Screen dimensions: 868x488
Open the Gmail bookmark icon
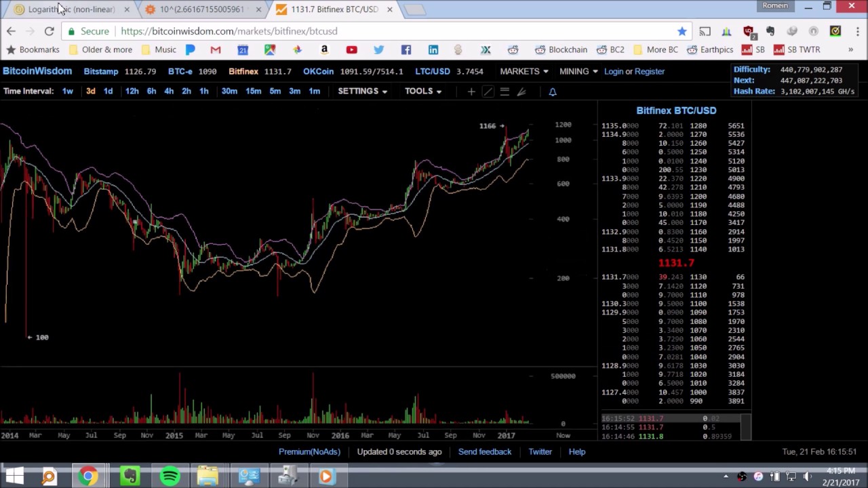[x=216, y=49]
